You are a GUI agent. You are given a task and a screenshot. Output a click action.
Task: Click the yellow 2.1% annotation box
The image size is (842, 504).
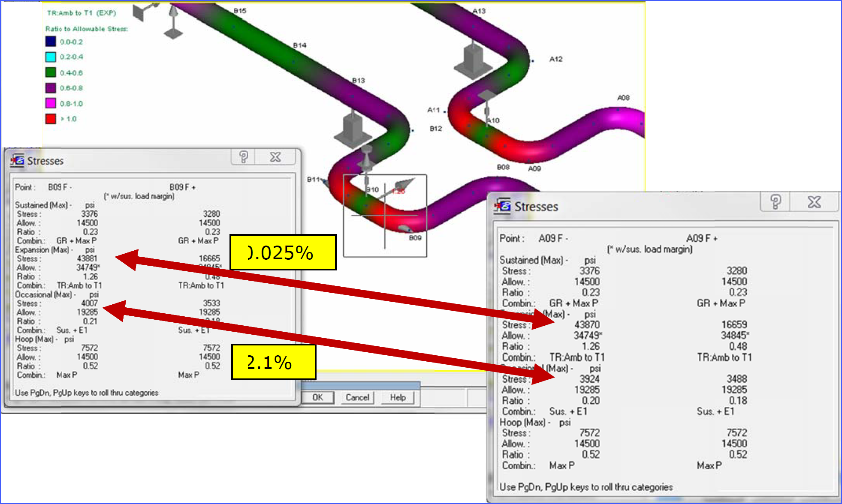274,362
